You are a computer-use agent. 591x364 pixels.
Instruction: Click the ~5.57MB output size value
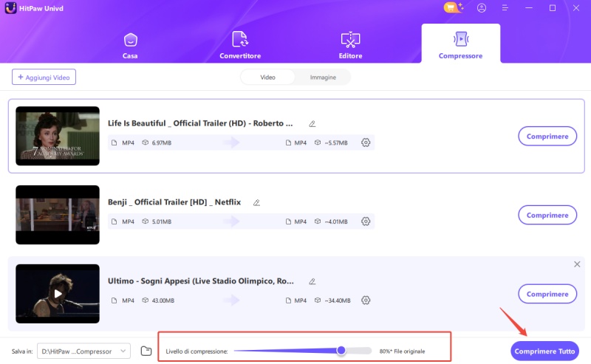pyautogui.click(x=336, y=142)
